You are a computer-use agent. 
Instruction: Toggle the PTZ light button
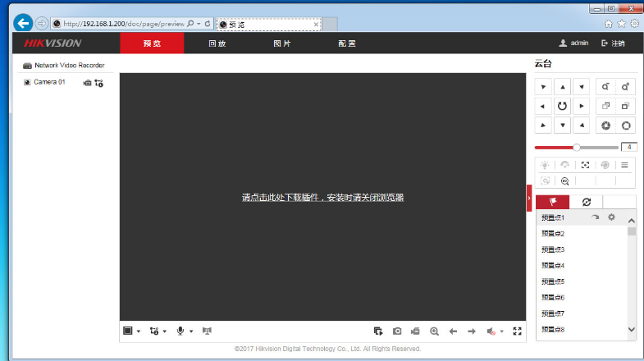[x=545, y=165]
